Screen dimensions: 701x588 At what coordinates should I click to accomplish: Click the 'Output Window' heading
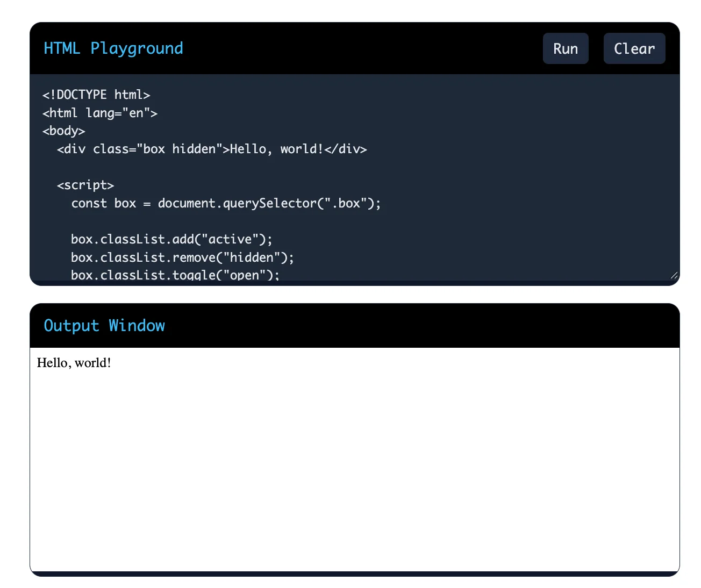pos(104,326)
